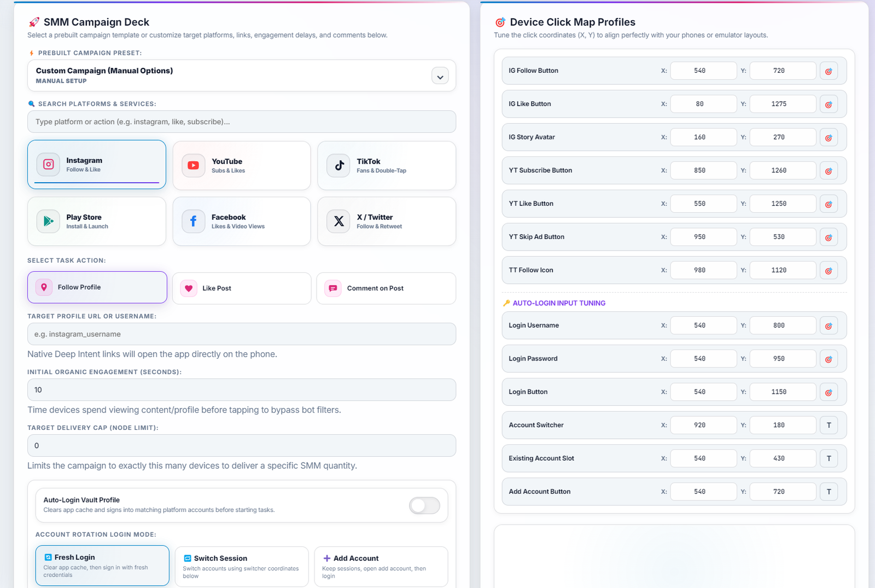Edit the X value for IG Follow Button

click(703, 71)
